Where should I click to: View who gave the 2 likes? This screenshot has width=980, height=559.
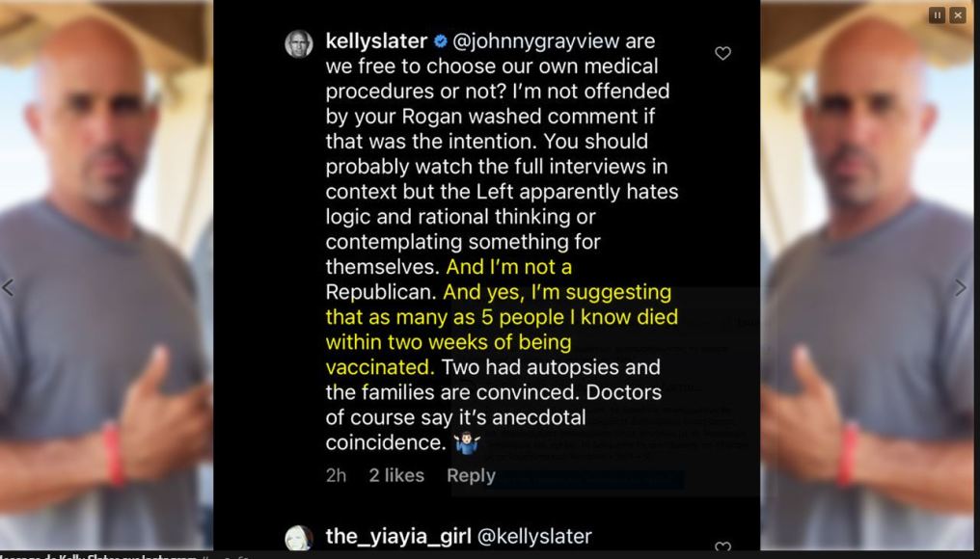(396, 475)
